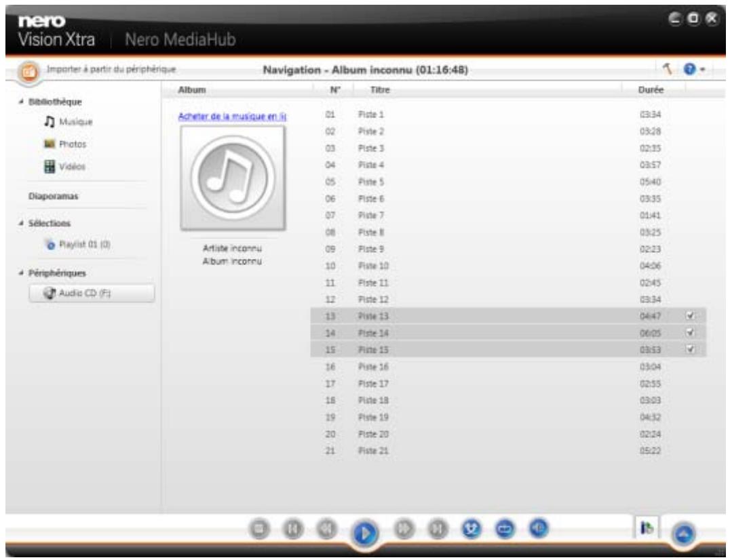
Task: Click duration 04:06 of Piste 10
Action: pos(651,266)
